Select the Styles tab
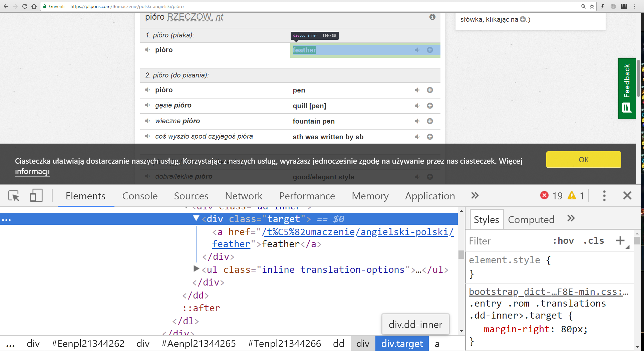This screenshot has width=644, height=360. point(487,220)
